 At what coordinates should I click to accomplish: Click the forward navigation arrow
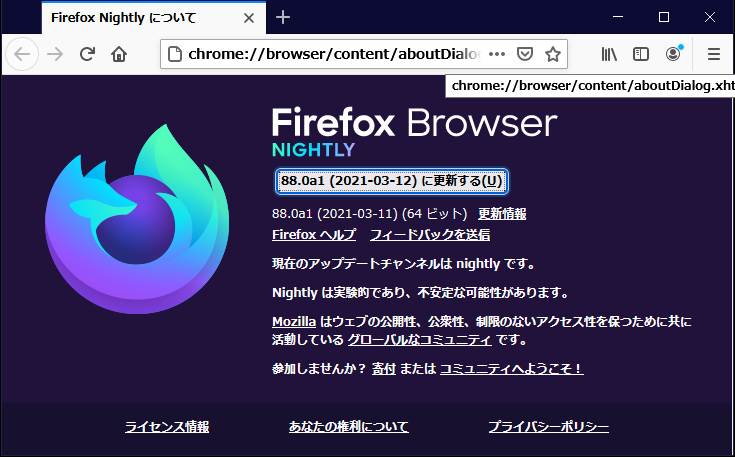point(55,54)
